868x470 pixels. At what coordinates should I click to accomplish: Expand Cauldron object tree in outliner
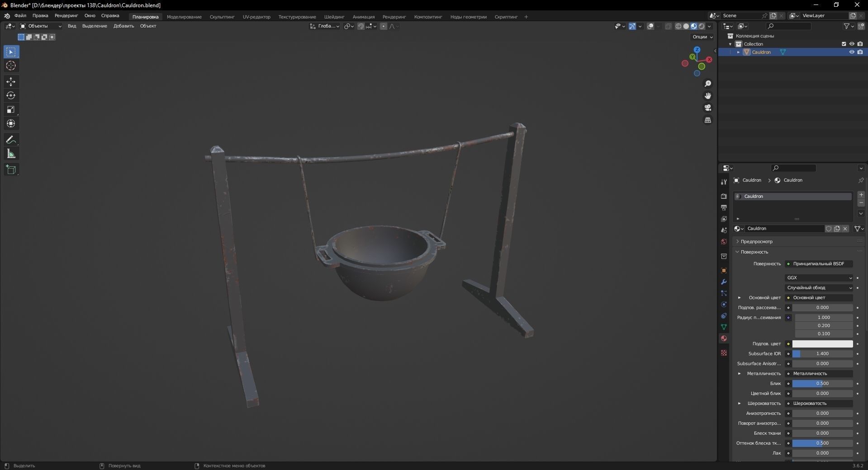(739, 52)
